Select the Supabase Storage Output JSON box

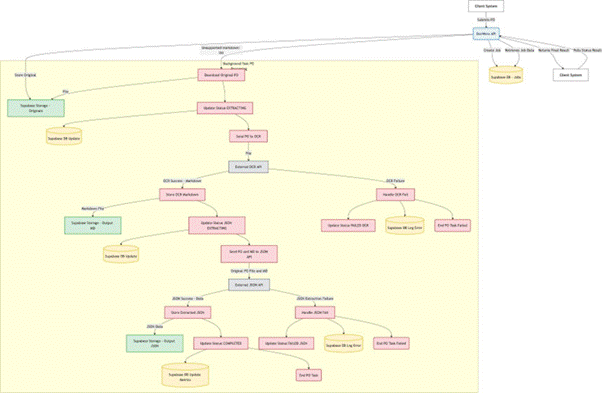(x=155, y=343)
